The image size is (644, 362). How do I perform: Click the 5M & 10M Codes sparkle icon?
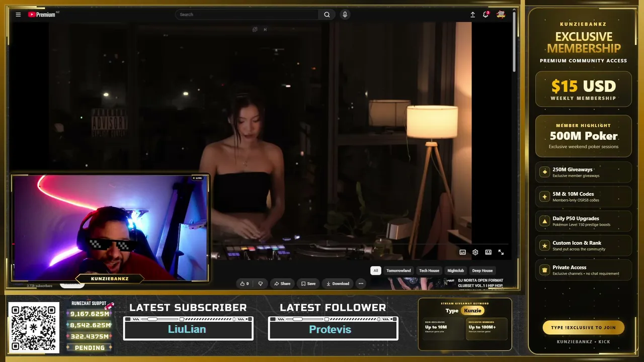[x=544, y=197]
